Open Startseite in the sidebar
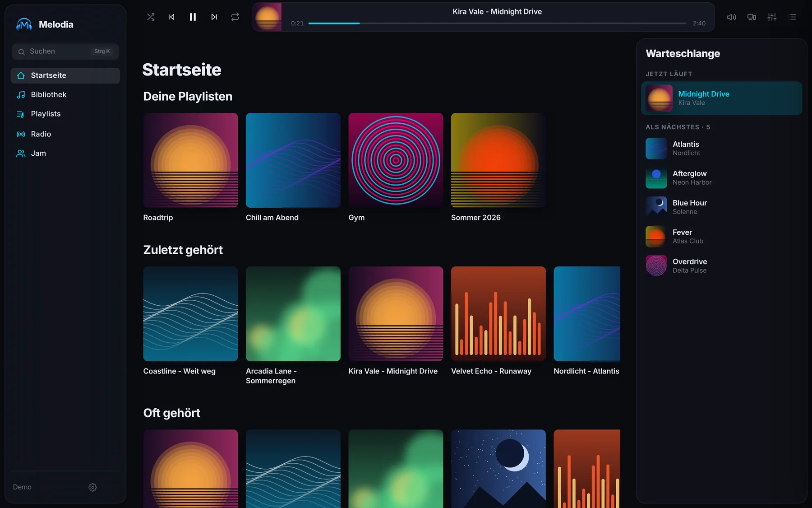Image resolution: width=812 pixels, height=508 pixels. (x=65, y=75)
